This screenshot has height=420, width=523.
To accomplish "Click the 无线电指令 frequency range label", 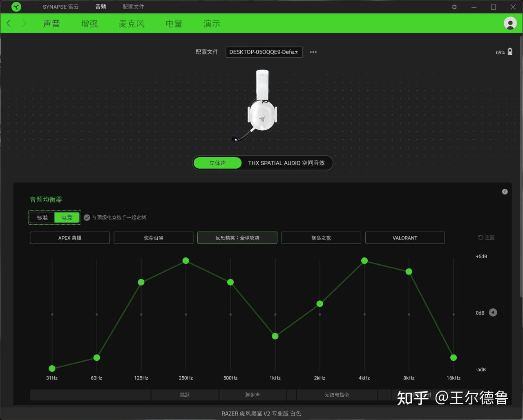I will 337,395.
